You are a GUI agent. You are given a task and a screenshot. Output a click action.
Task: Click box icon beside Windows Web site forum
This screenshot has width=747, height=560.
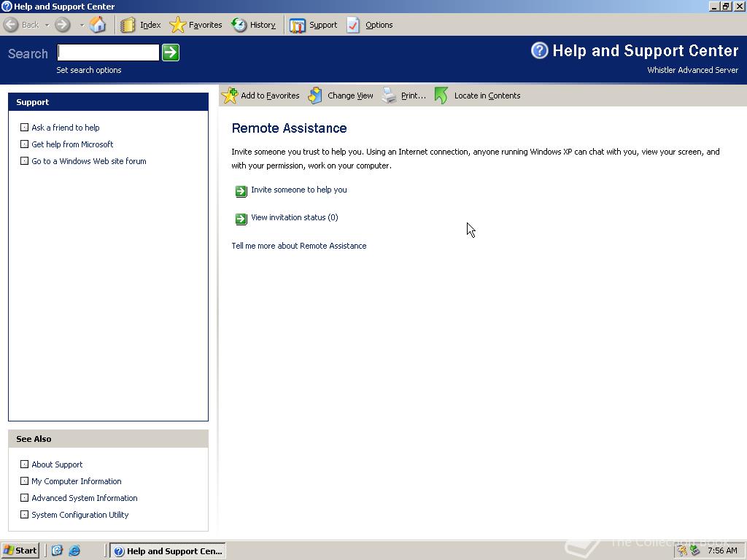24,161
